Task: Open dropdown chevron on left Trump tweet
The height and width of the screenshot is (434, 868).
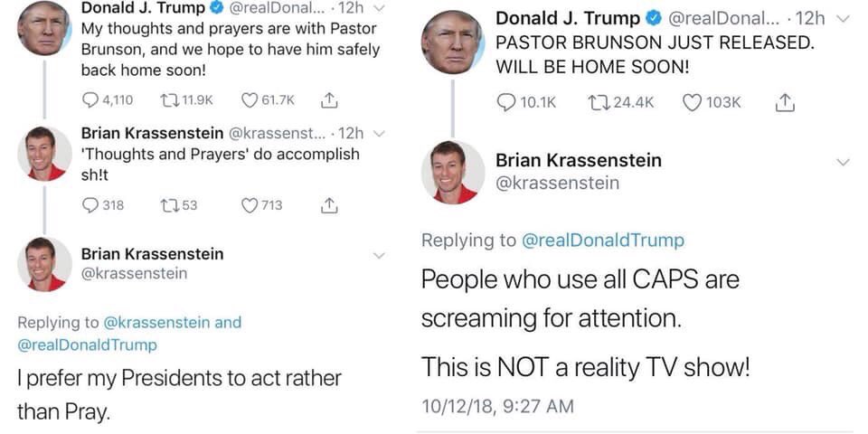Action: [x=378, y=8]
